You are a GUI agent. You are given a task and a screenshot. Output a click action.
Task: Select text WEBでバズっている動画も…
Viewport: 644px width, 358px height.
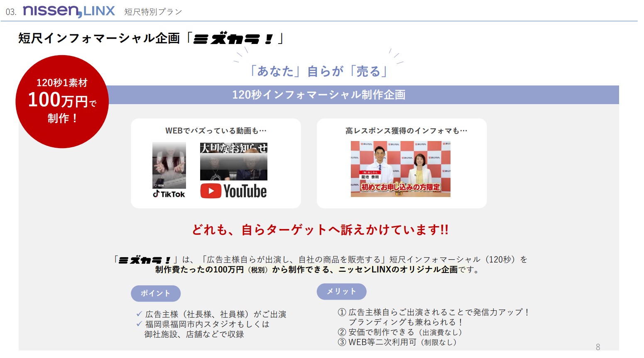coord(216,131)
